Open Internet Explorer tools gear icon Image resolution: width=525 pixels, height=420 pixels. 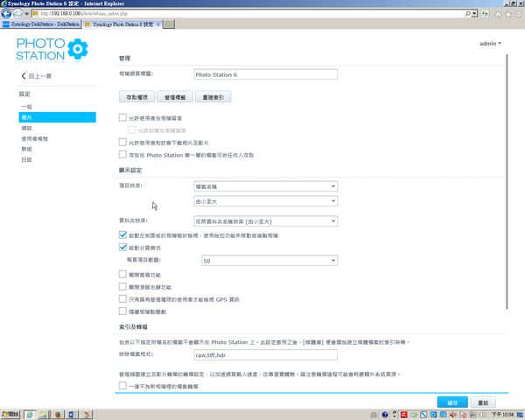pyautogui.click(x=516, y=15)
